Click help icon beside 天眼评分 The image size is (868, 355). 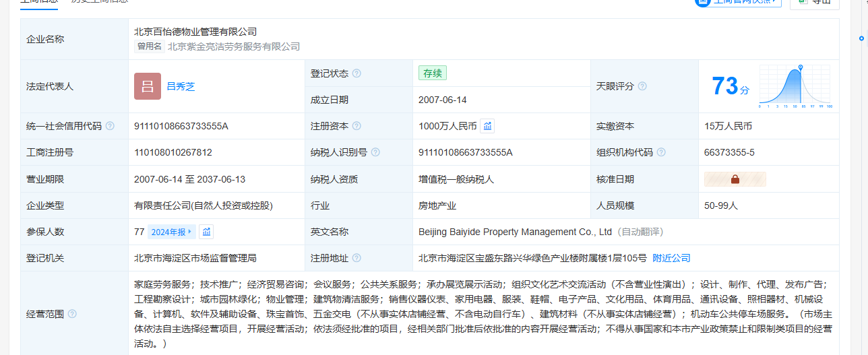coord(642,86)
